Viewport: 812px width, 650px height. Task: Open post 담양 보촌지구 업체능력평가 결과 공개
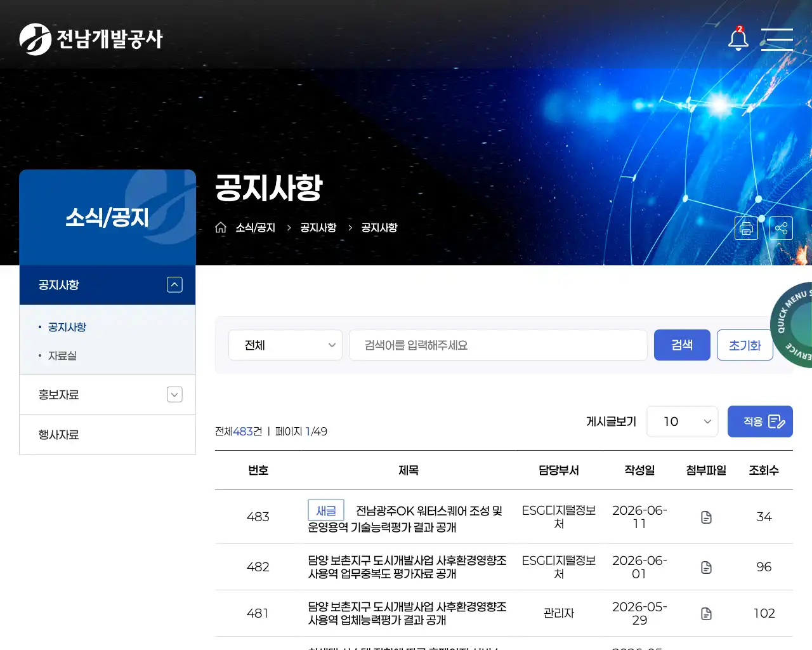[407, 613]
